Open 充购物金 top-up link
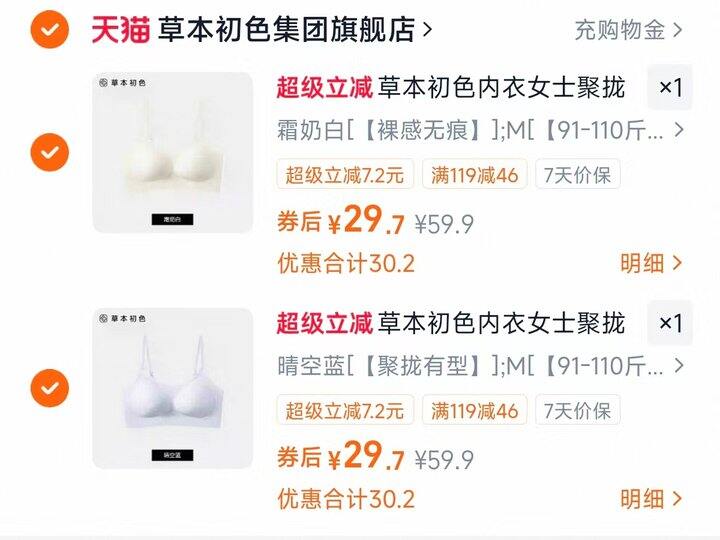The width and height of the screenshot is (720, 540). (628, 30)
